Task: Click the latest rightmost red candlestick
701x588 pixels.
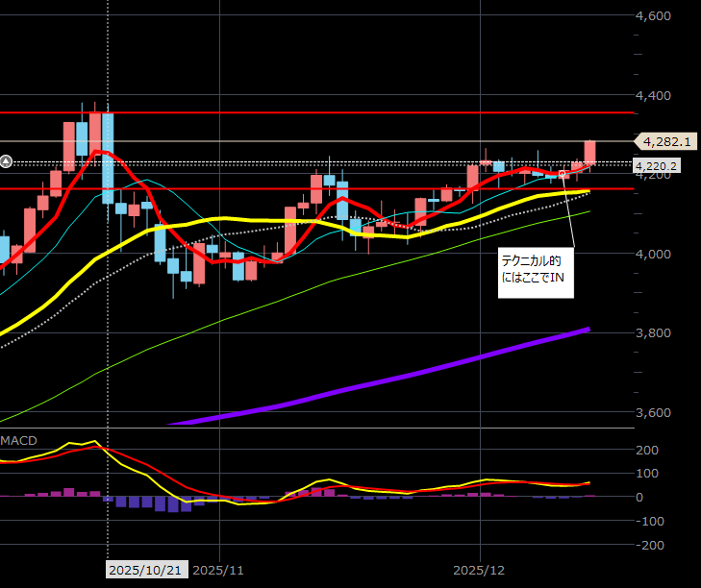Action: pyautogui.click(x=589, y=152)
